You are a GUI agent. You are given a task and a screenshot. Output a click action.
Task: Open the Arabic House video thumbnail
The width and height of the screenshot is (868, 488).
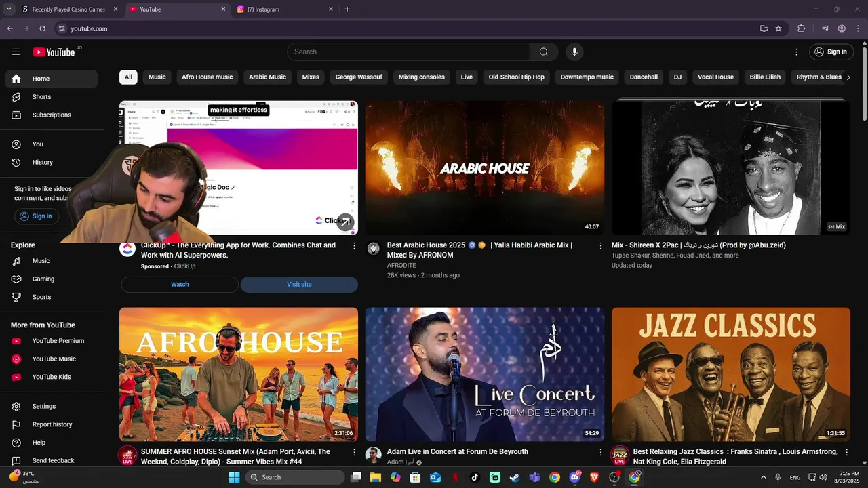[x=485, y=168]
